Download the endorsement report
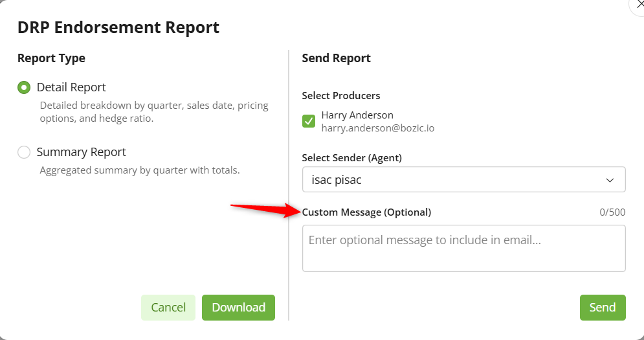 pos(238,308)
